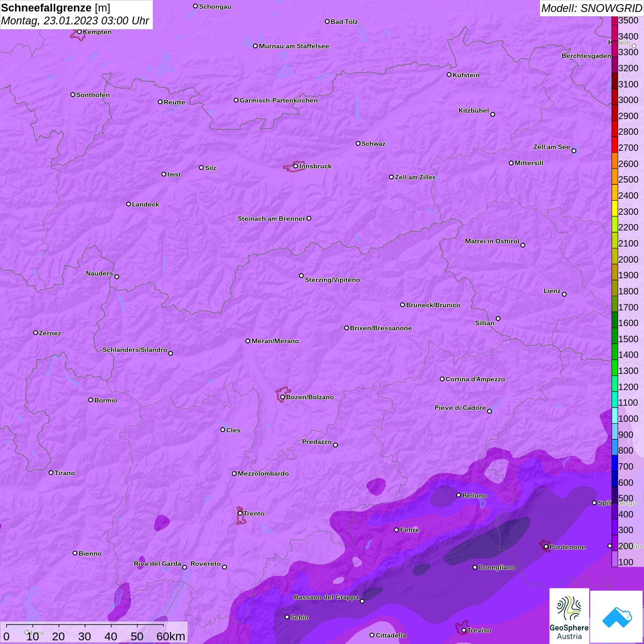Click the Riva del Garda label

click(x=157, y=563)
